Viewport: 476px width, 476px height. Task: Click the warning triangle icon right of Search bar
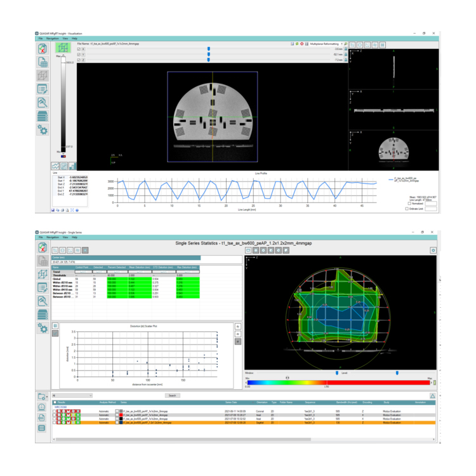coord(432,395)
